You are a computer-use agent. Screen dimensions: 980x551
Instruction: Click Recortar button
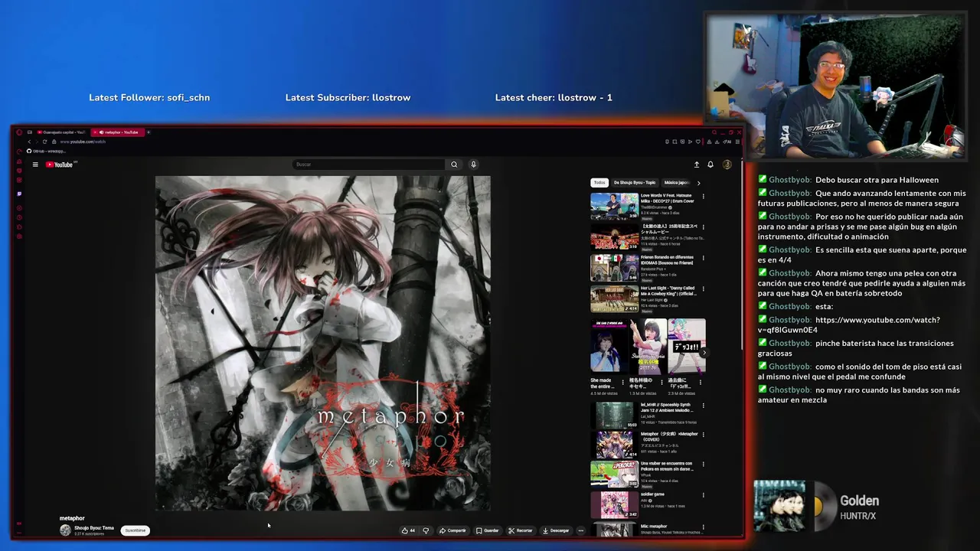pyautogui.click(x=521, y=530)
